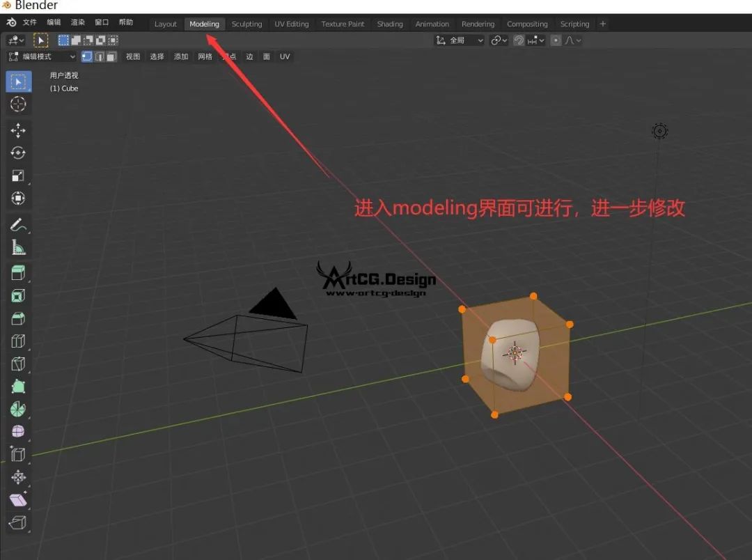Open the 网格 viewport menu
This screenshot has height=560, width=752.
(x=205, y=56)
